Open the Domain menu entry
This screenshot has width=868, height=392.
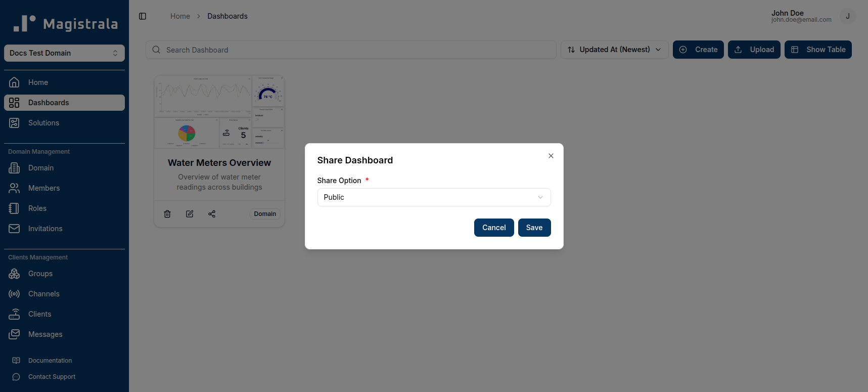(64, 168)
